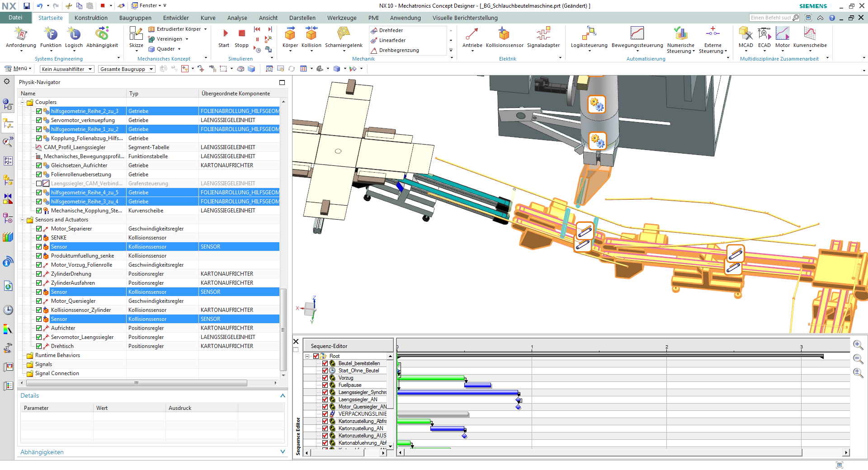This screenshot has width=868, height=470.
Task: Click the Start simulation play icon
Action: click(225, 33)
